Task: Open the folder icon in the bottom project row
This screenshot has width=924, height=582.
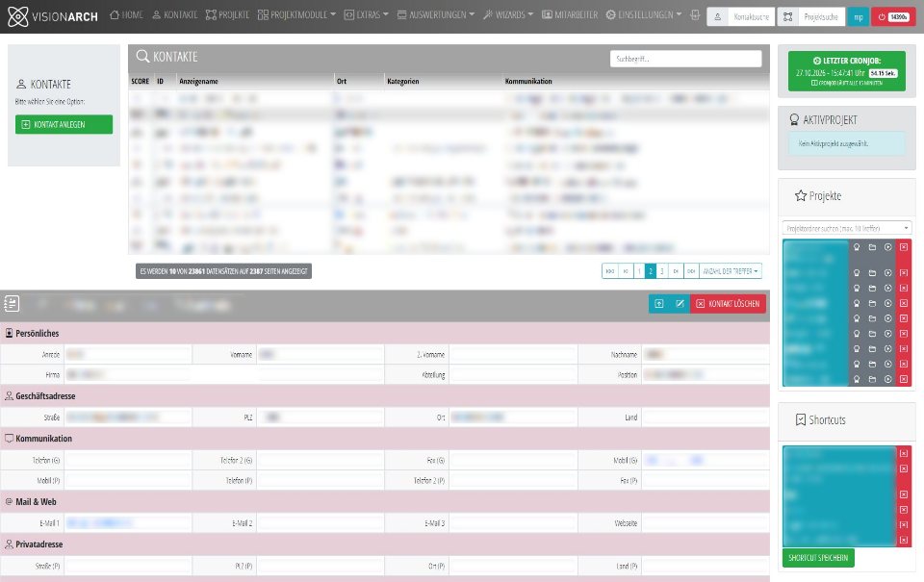Action: (x=872, y=379)
